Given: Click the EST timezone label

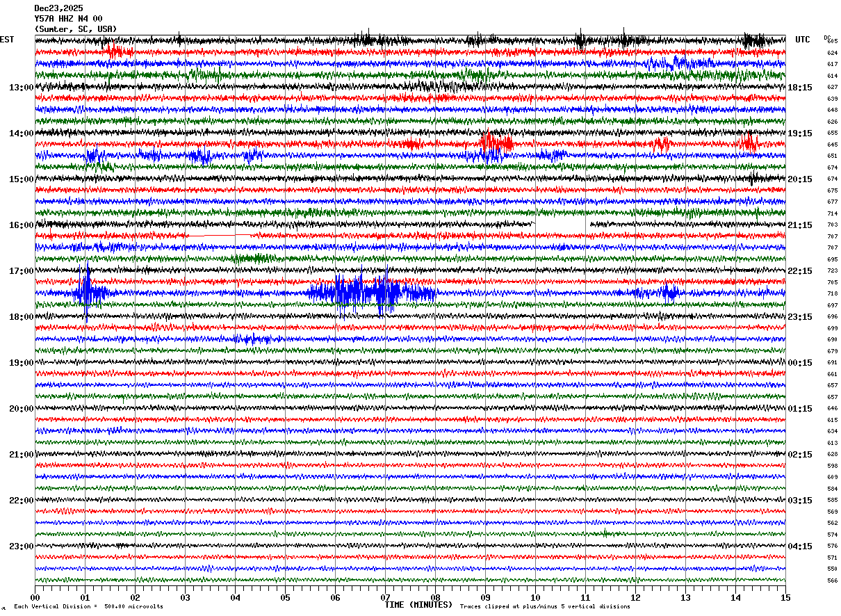Looking at the screenshot, I should tap(7, 40).
